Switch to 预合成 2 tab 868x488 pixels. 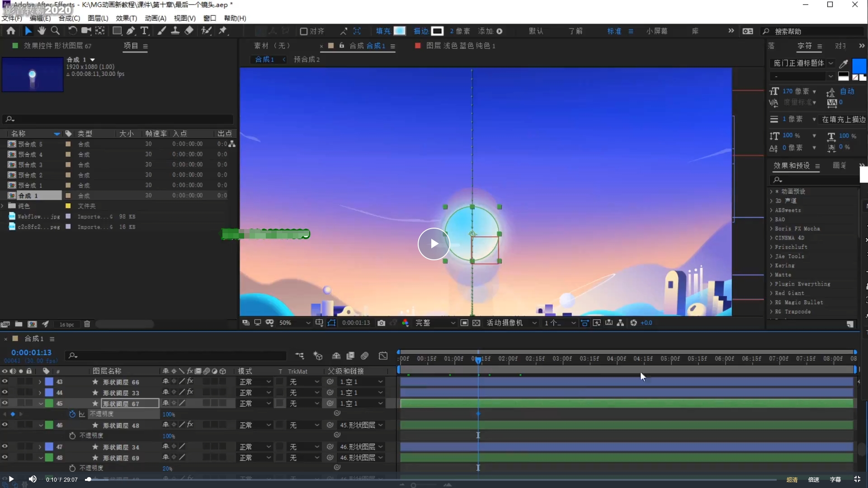tap(307, 59)
